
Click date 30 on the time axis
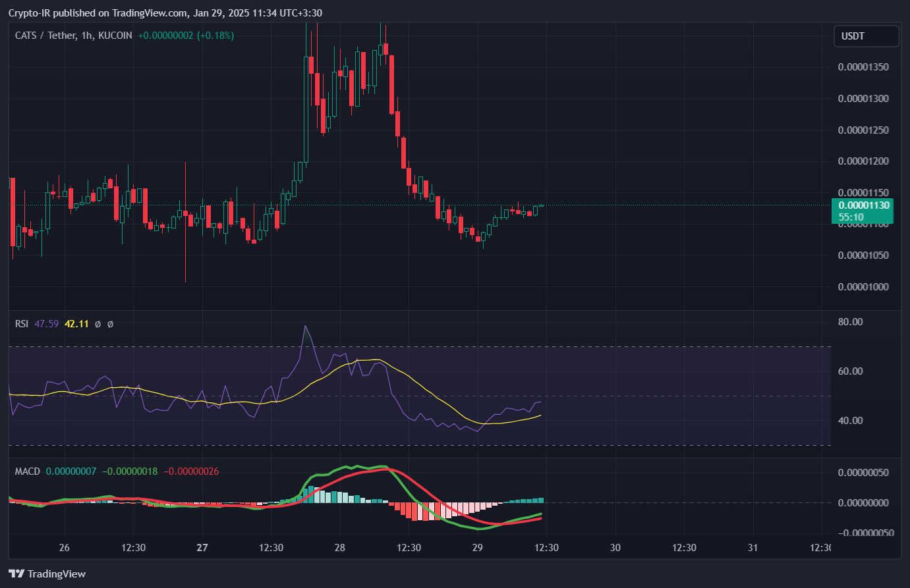(615, 548)
